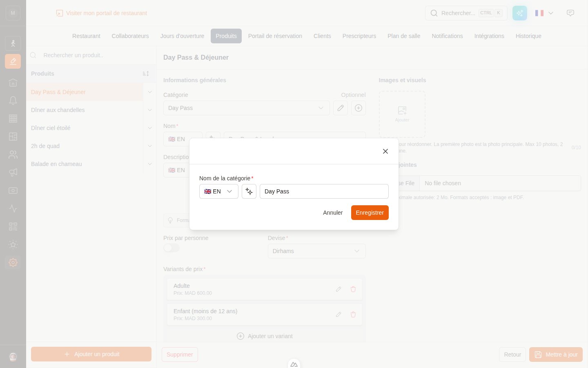Click the AI assistant sparkle button in header
This screenshot has height=368, width=588.
point(520,13)
